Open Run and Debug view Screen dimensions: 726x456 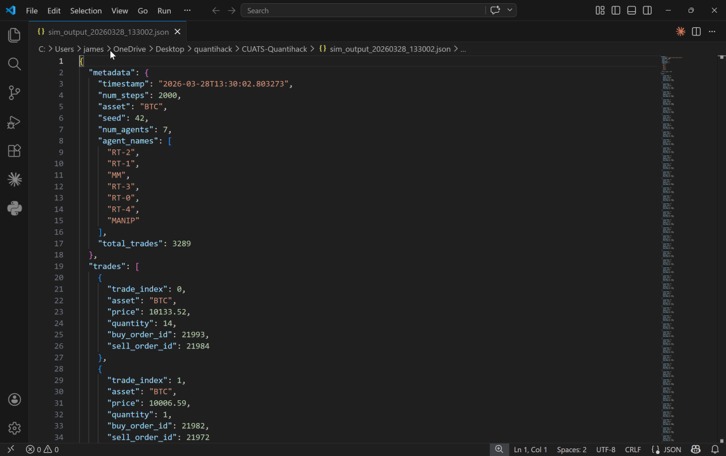tap(14, 122)
